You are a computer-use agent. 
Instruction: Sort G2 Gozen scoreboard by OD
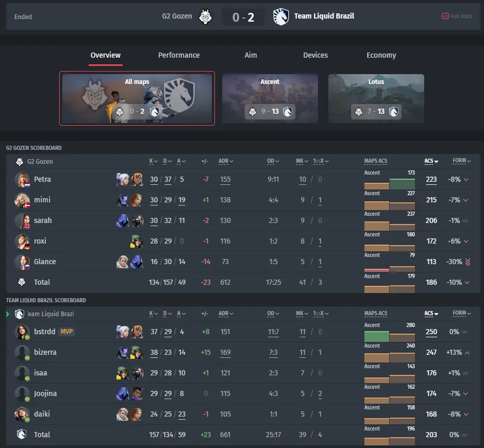(x=273, y=161)
